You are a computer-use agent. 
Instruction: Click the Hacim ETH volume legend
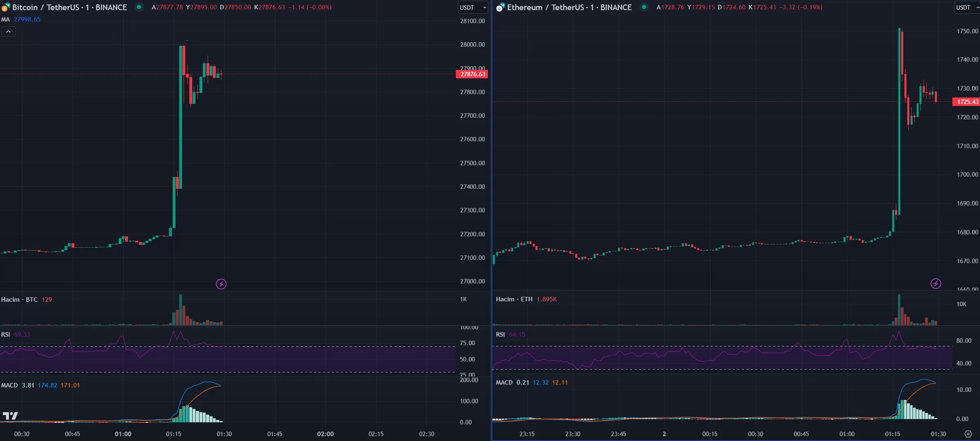click(x=514, y=299)
